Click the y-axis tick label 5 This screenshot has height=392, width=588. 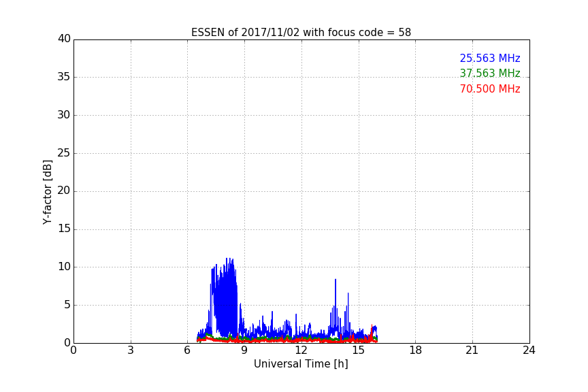point(67,305)
